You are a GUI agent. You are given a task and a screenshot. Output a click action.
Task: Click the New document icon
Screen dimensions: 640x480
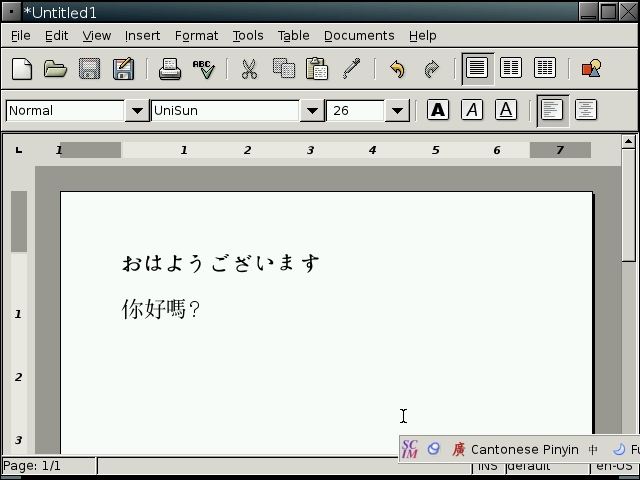[x=22, y=69]
